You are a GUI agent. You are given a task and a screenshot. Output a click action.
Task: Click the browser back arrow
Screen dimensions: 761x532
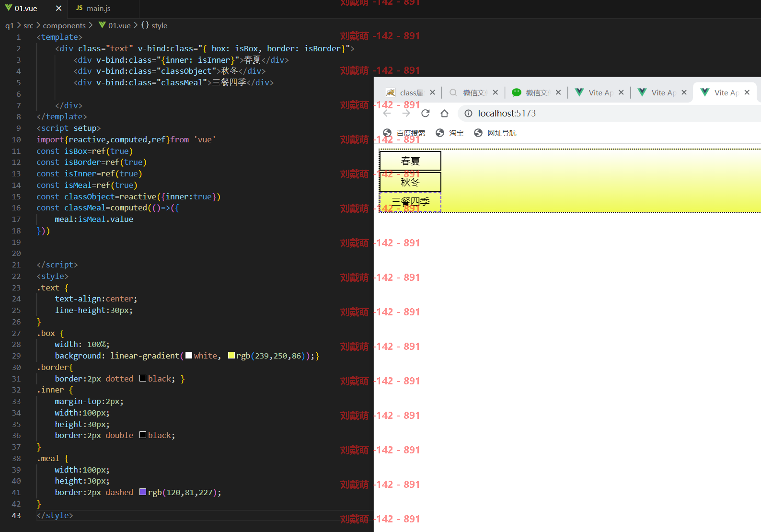387,113
